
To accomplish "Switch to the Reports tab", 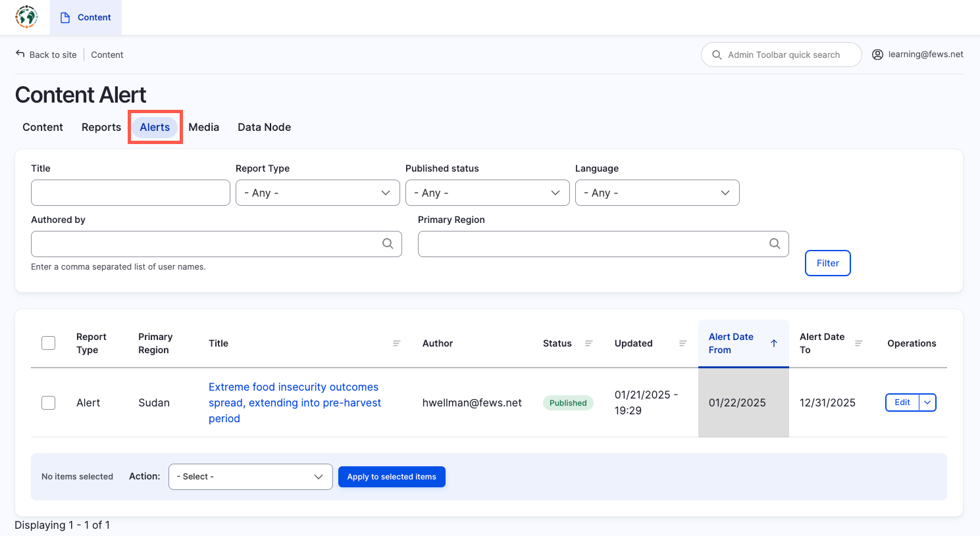I will [101, 128].
